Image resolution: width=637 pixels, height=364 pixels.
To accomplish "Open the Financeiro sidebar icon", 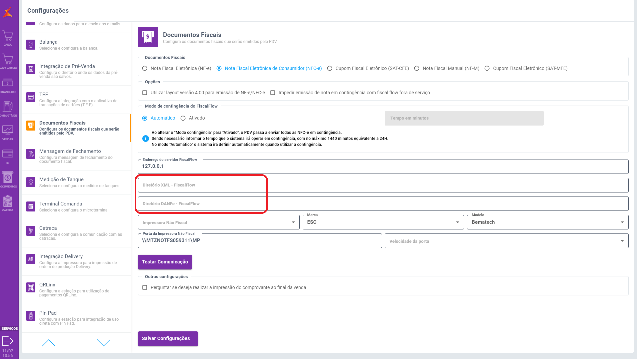I will point(8,85).
